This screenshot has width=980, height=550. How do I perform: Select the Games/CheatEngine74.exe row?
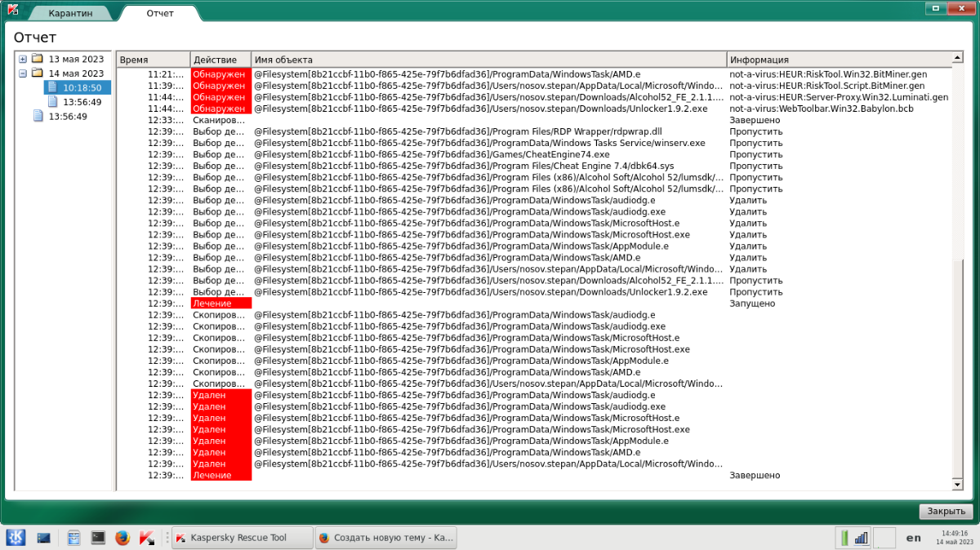click(x=535, y=153)
